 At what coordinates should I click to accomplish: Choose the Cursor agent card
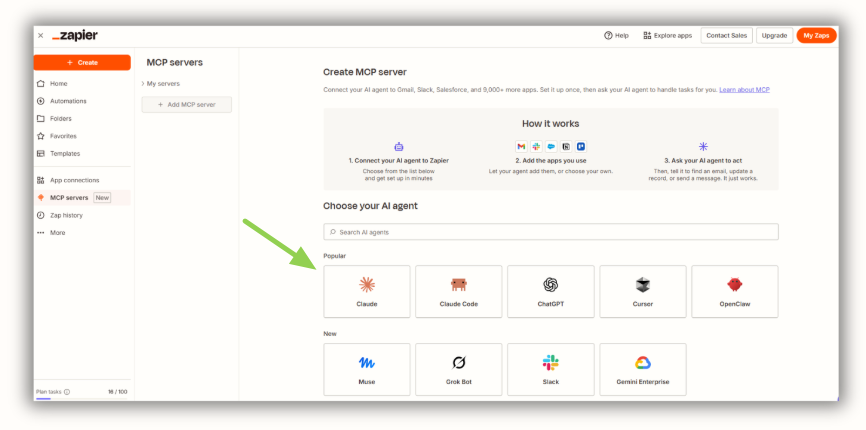click(x=643, y=291)
